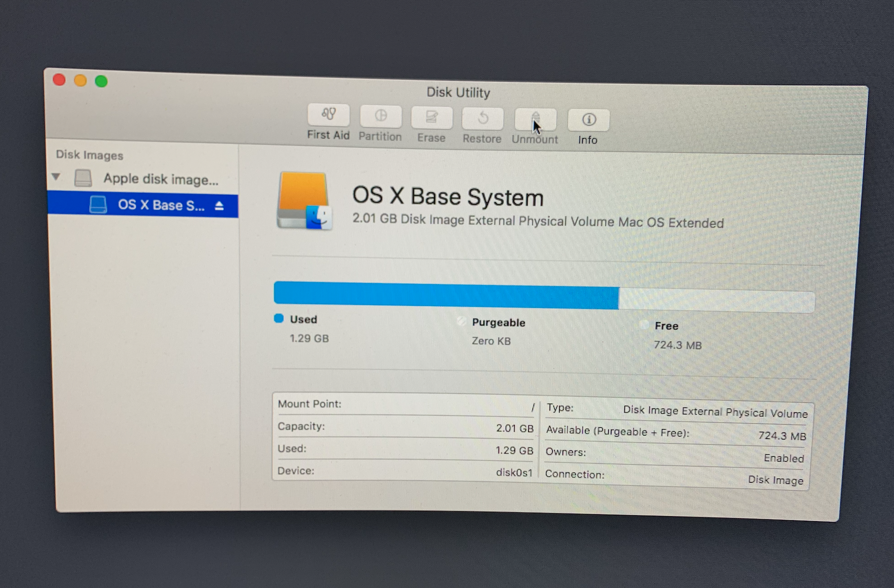Click the Available (Purgeable + Free) label
This screenshot has height=588, width=894.
point(618,432)
